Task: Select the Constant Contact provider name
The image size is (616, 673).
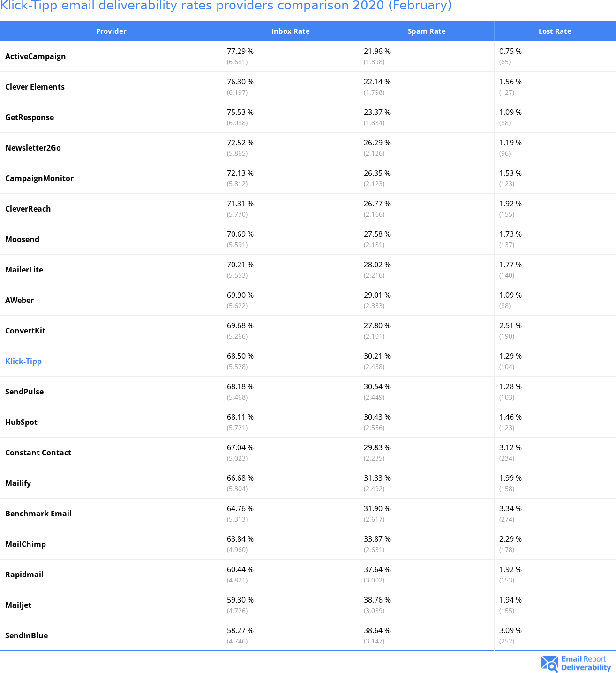Action: pyautogui.click(x=38, y=453)
